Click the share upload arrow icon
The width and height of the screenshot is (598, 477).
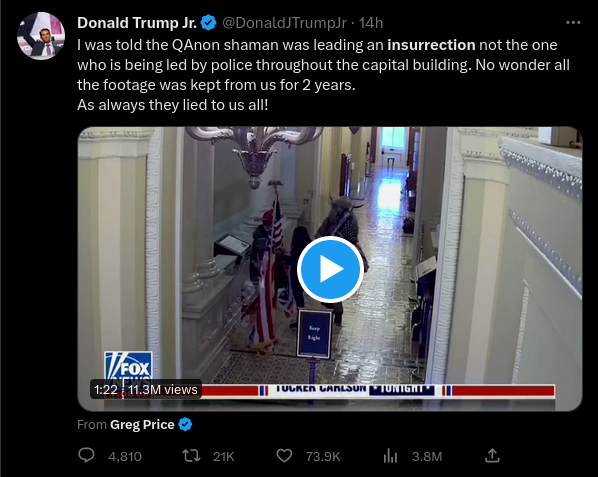492,455
